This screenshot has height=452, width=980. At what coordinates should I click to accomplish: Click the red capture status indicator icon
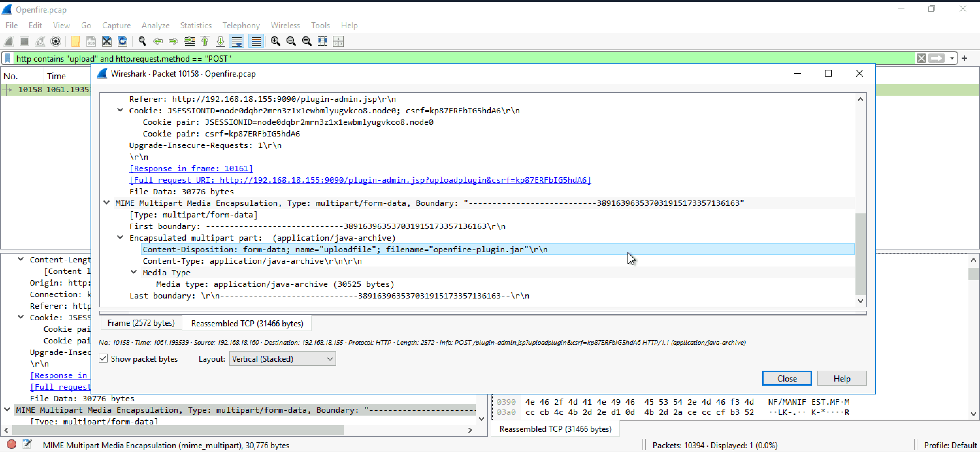(x=12, y=444)
